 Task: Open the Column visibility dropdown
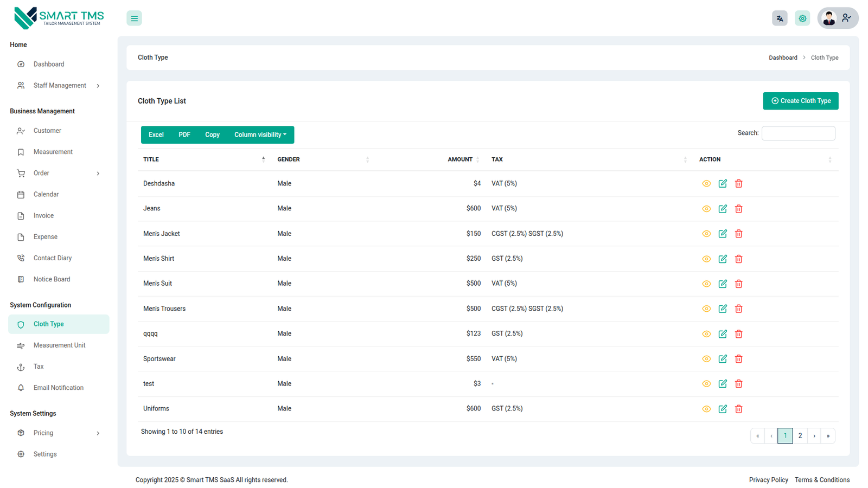point(260,135)
